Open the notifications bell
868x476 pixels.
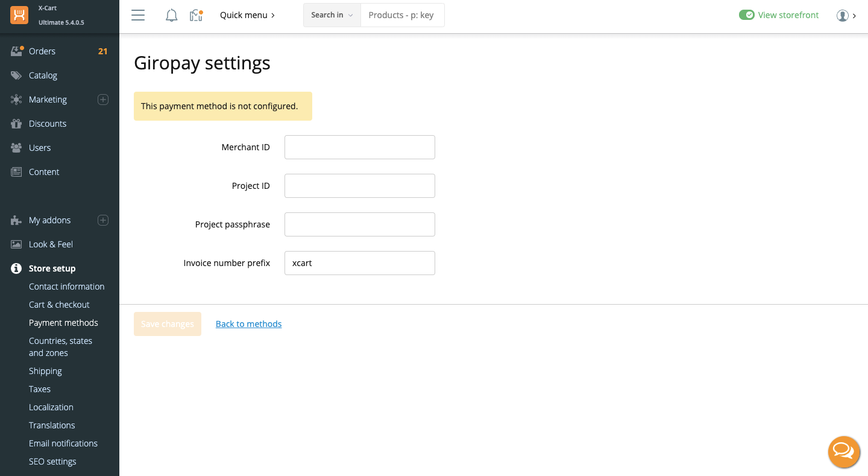tap(171, 15)
